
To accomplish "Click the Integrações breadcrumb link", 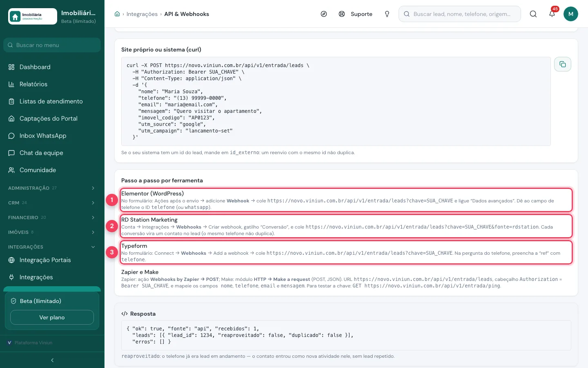I will [142, 14].
